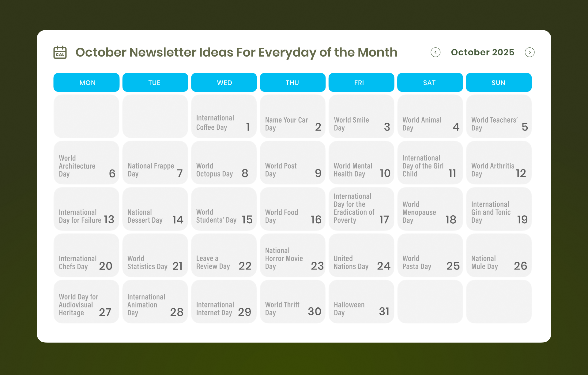The width and height of the screenshot is (588, 375).
Task: Click the left chevron to view September
Action: pyautogui.click(x=436, y=52)
